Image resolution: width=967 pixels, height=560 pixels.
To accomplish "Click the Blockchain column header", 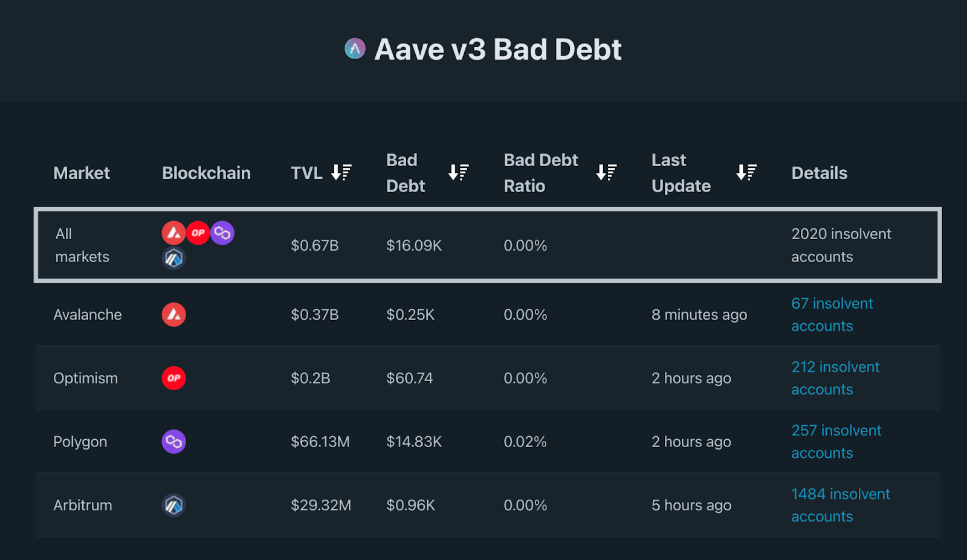I will tap(206, 173).
